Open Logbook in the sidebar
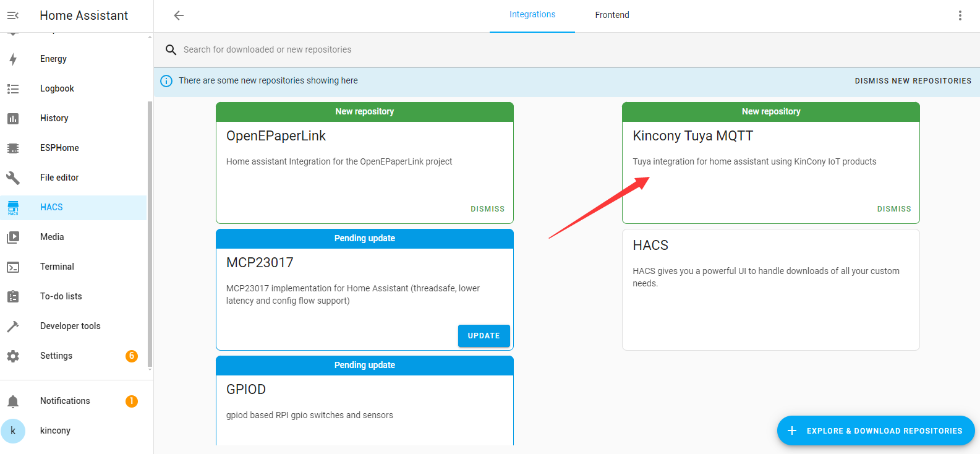 click(74, 88)
